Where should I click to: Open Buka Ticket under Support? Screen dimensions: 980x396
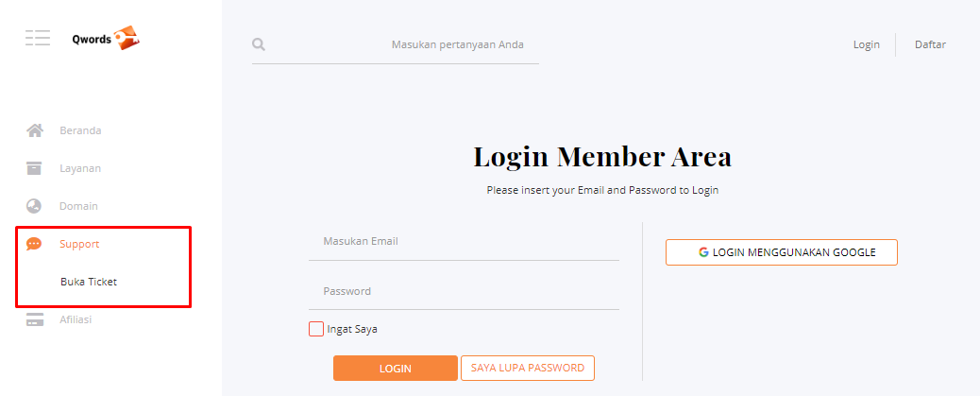[89, 282]
